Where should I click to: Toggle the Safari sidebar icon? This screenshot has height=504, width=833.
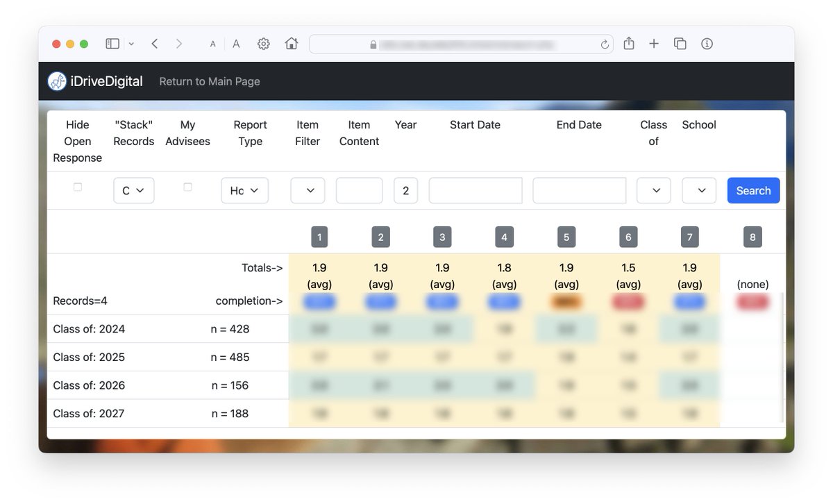tap(112, 44)
